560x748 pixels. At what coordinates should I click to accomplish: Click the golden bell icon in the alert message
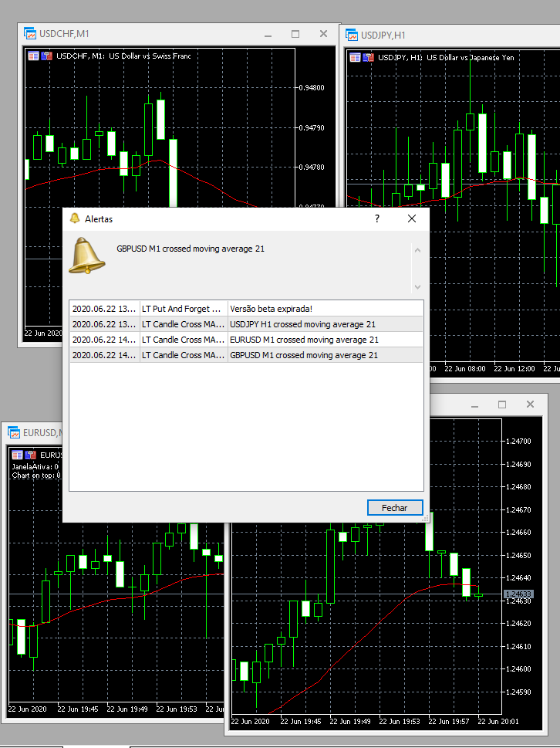[86, 256]
